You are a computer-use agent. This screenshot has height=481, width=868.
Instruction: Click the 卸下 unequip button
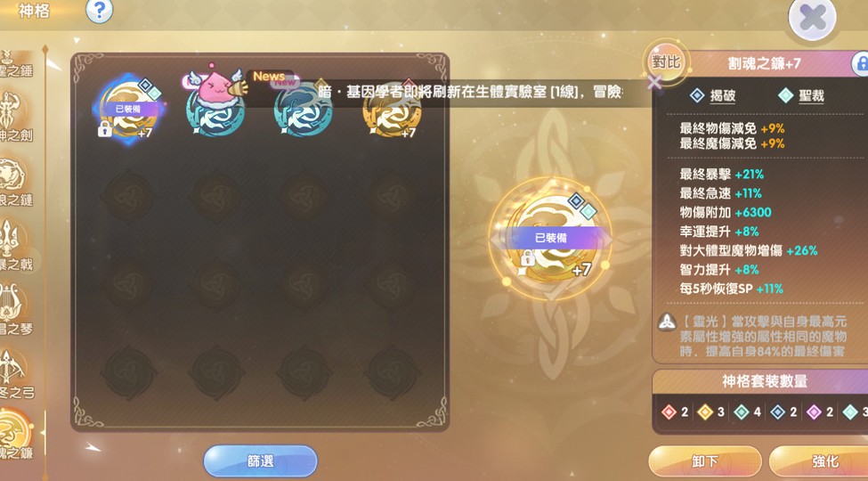705,461
